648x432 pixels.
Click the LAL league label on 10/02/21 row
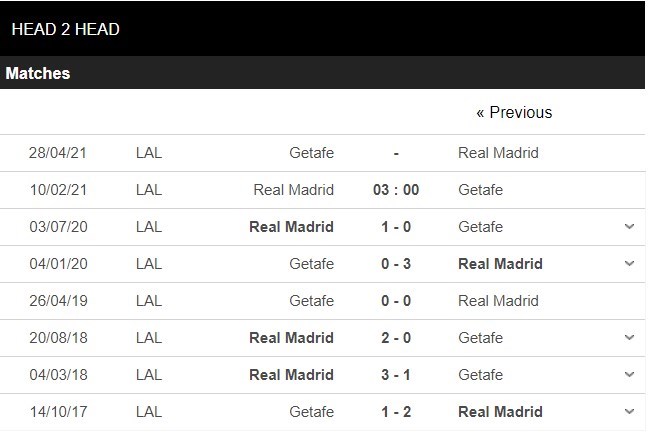(149, 190)
